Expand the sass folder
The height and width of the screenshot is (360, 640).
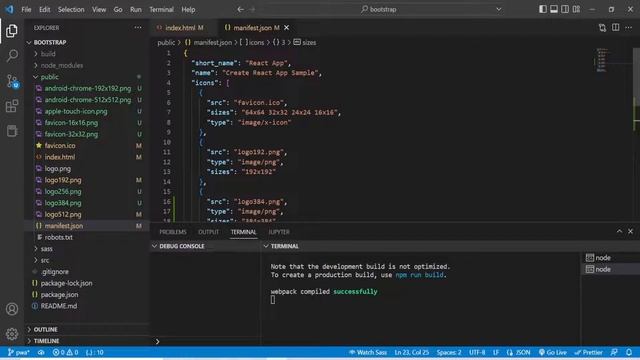[x=87, y=249]
